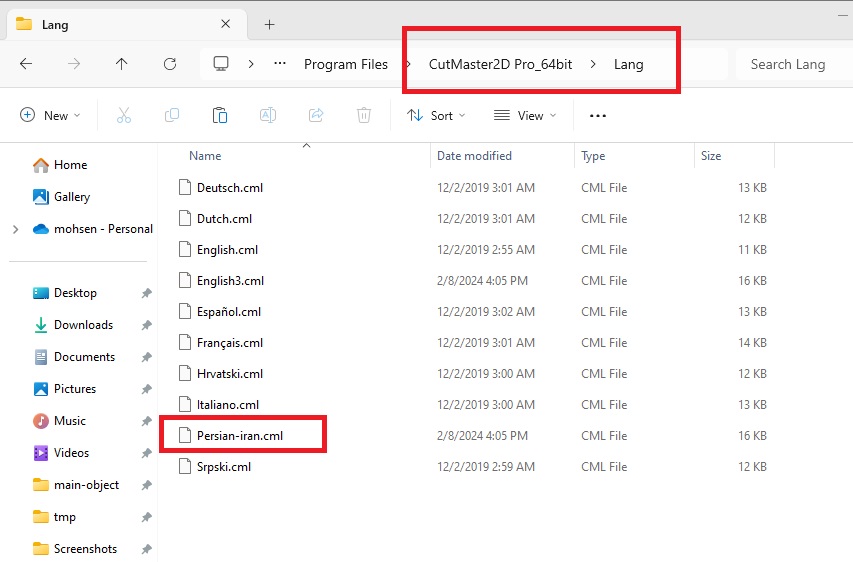Select the Persian-iran.cml file
The image size is (853, 562).
point(240,436)
